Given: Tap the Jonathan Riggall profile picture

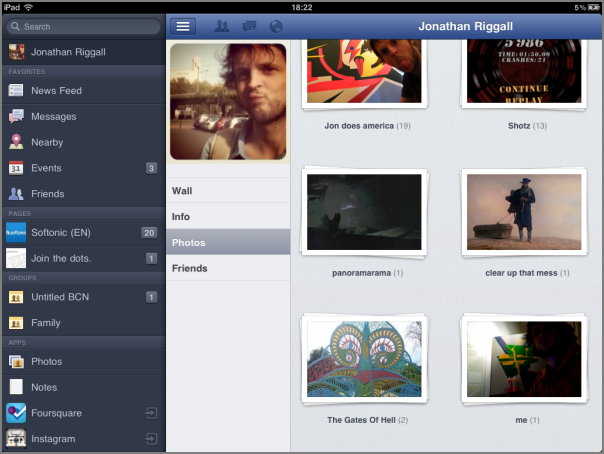Looking at the screenshot, I should [228, 102].
